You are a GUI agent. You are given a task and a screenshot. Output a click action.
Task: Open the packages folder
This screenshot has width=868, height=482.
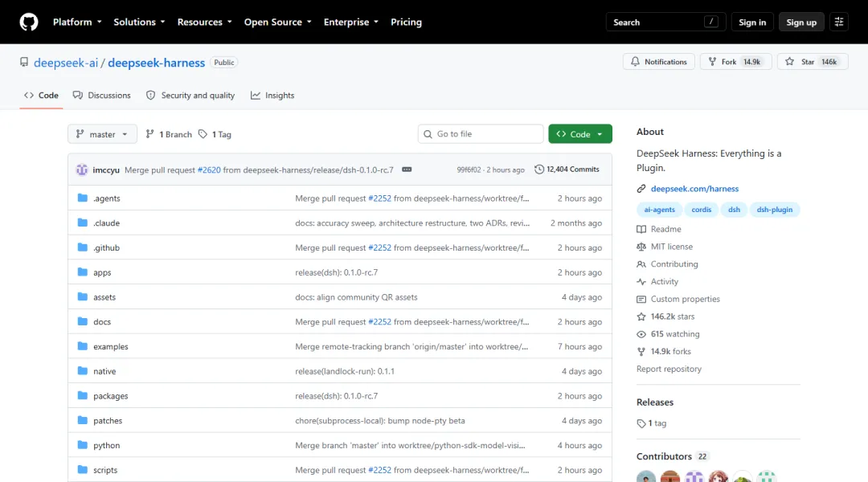[x=111, y=396]
